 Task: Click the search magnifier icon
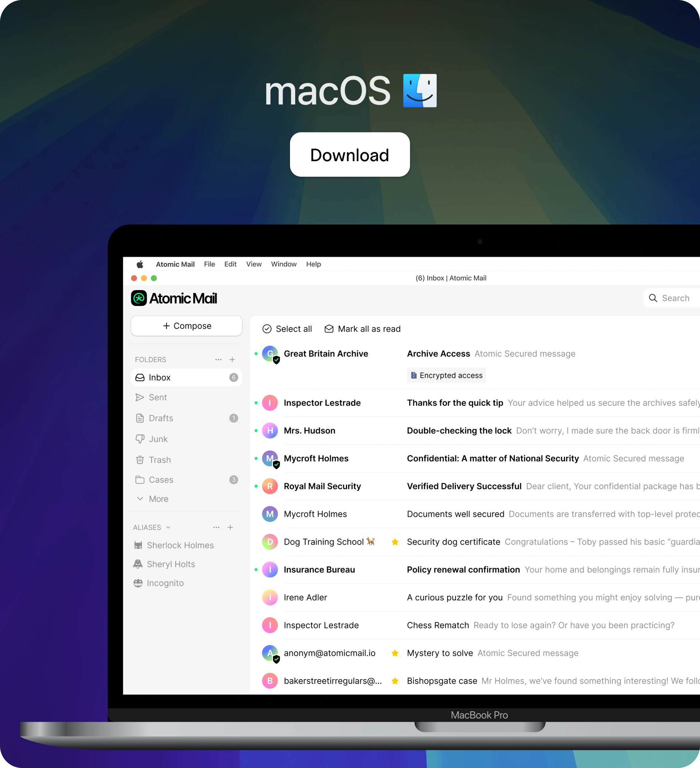653,298
